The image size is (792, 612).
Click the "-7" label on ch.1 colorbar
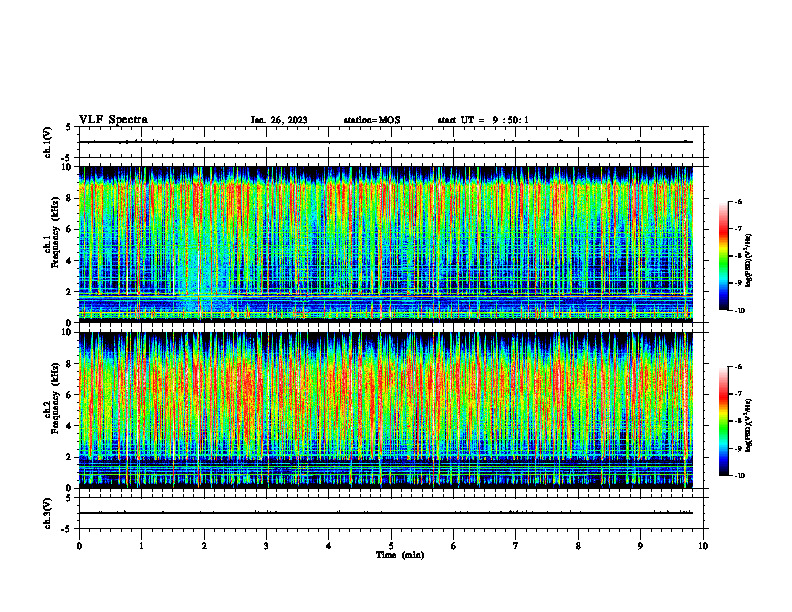[737, 229]
